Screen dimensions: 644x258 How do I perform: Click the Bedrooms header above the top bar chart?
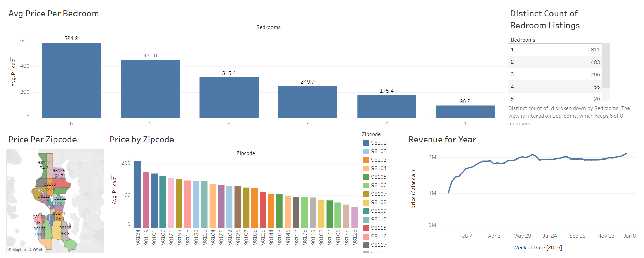coord(268,27)
